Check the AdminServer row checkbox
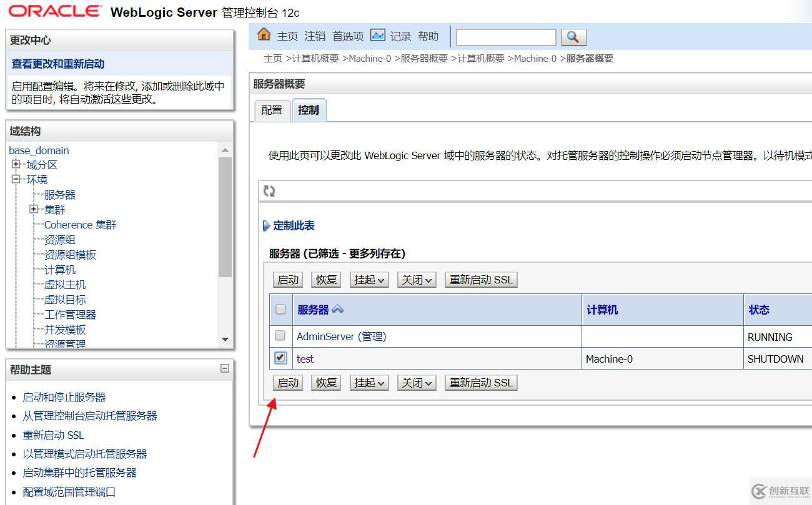812x505 pixels. [x=280, y=336]
